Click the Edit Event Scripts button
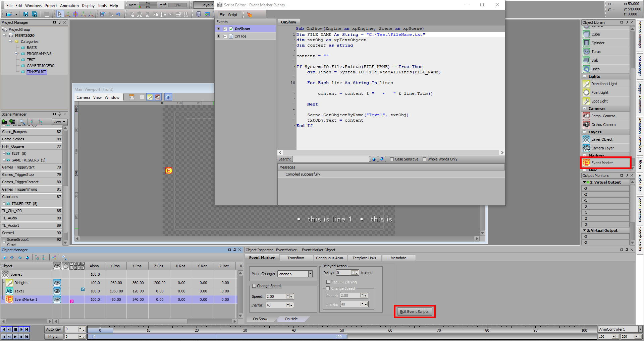 click(414, 312)
